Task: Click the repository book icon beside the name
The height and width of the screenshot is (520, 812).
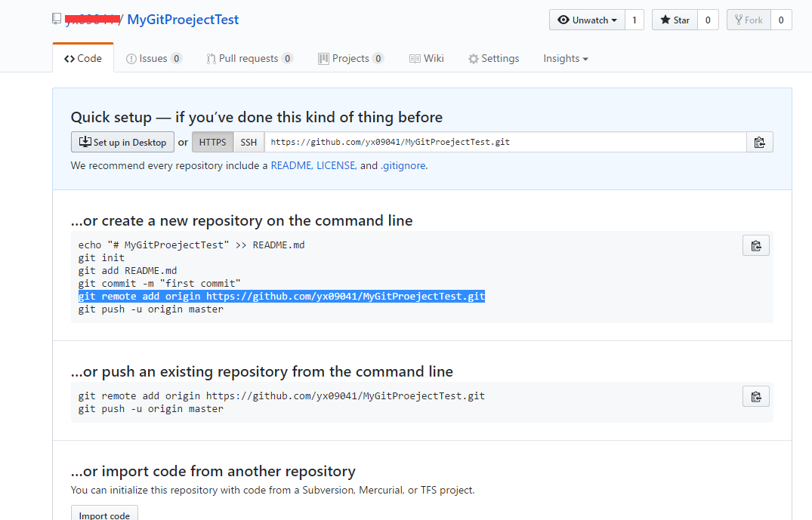Action: 57,19
